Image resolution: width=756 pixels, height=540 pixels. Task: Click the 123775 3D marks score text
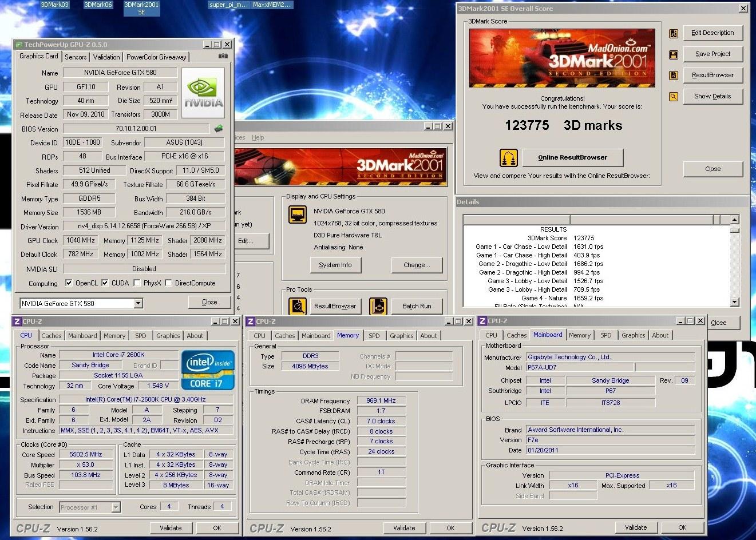tap(563, 125)
